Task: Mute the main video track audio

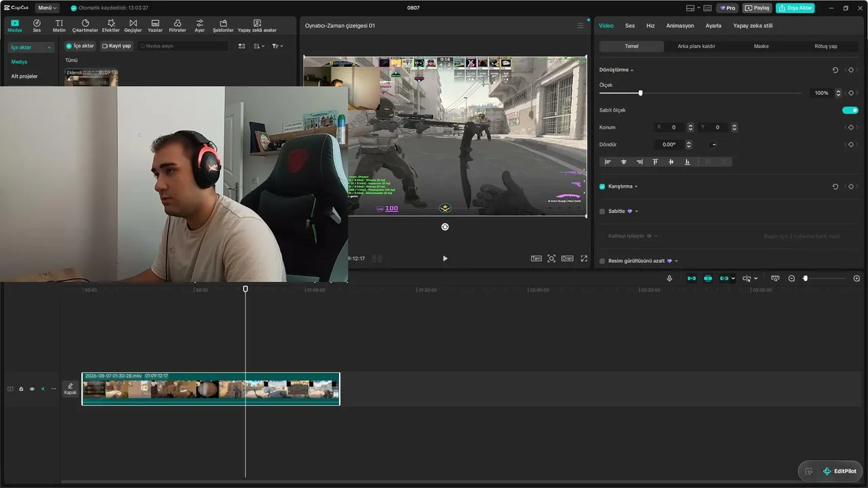Action: click(x=43, y=389)
